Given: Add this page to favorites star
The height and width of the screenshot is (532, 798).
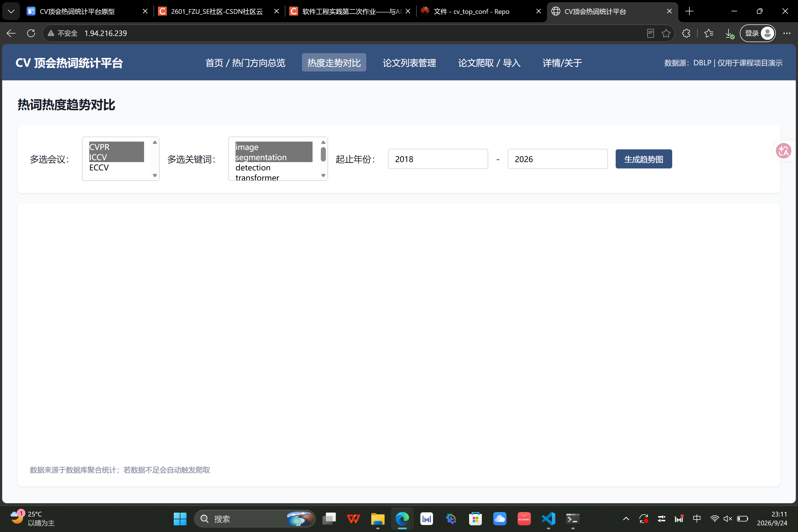Looking at the screenshot, I should 666,33.
